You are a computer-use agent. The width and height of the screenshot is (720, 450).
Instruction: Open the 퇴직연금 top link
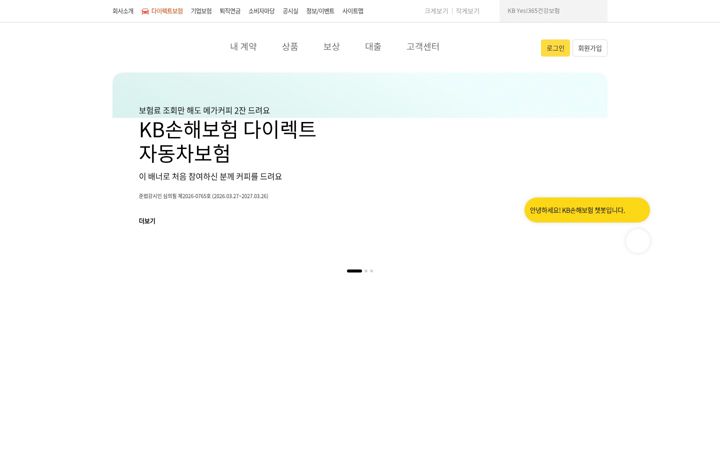(230, 11)
